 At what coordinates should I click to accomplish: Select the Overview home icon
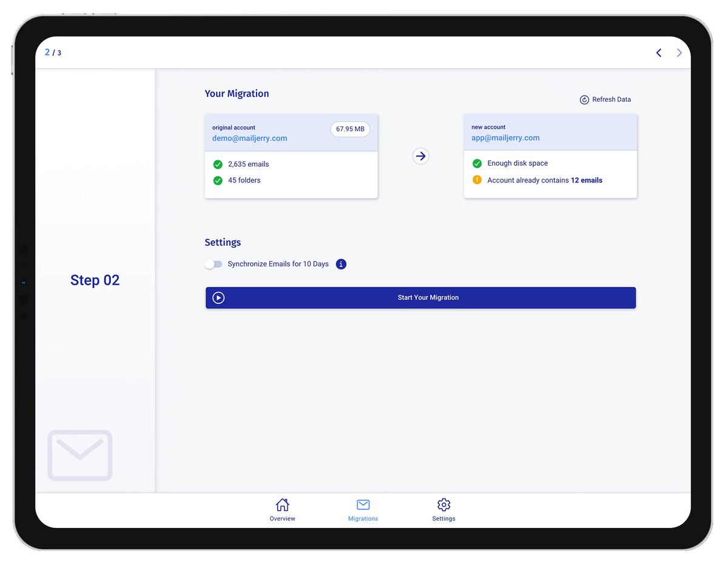(282, 504)
